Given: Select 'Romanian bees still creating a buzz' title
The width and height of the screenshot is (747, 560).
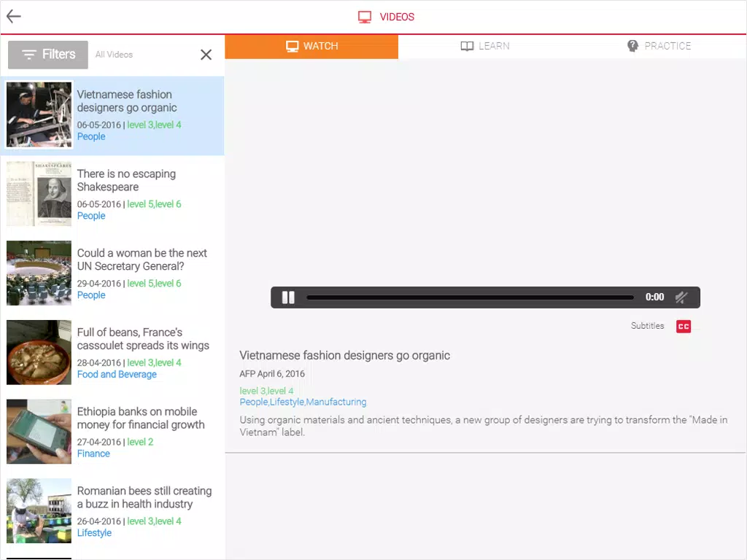Looking at the screenshot, I should click(x=144, y=497).
